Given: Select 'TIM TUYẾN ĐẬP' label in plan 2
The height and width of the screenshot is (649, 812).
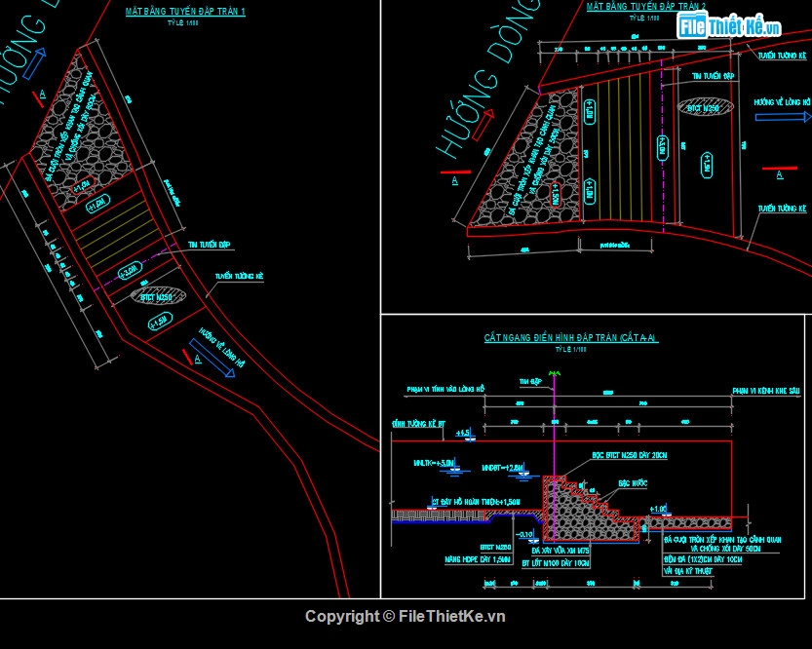Looking at the screenshot, I should (x=714, y=76).
